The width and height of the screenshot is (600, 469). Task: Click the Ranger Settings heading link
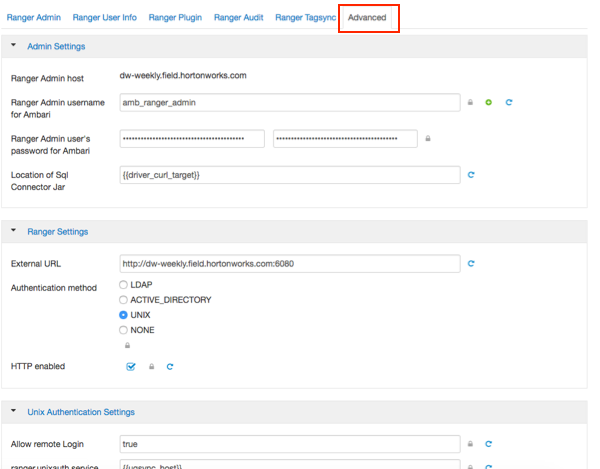pos(58,232)
